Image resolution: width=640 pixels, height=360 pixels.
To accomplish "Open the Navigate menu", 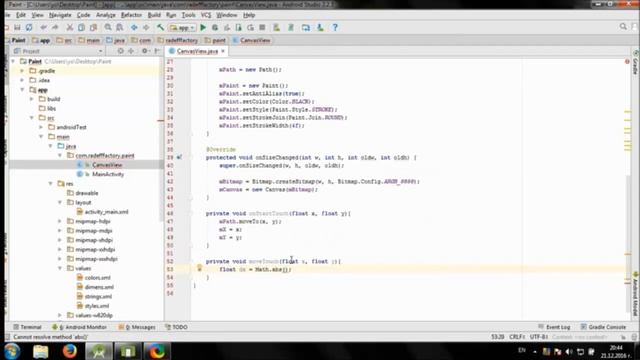I will (60, 15).
